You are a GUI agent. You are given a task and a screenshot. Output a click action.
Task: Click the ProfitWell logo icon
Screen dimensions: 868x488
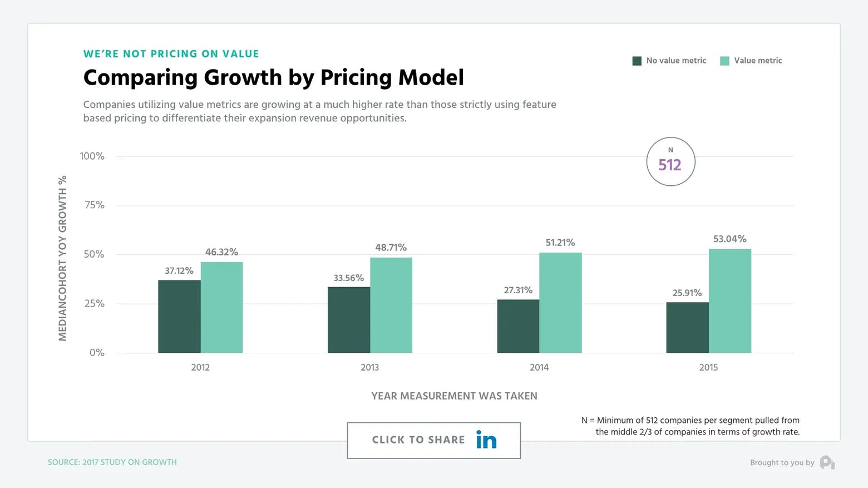point(827,462)
